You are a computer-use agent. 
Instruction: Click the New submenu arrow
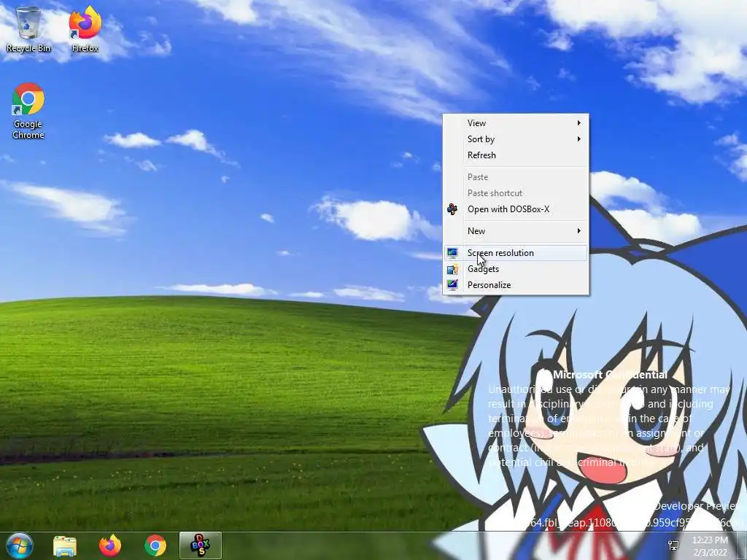coord(578,231)
